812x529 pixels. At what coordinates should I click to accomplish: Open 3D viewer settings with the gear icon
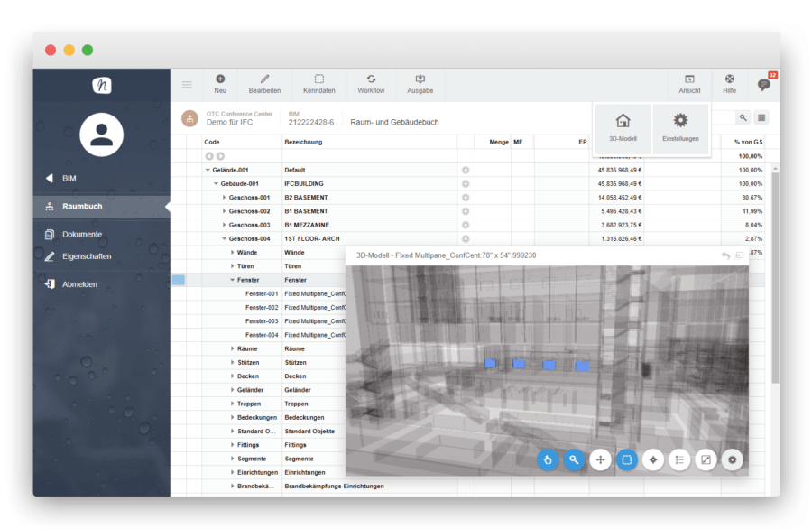tap(731, 459)
